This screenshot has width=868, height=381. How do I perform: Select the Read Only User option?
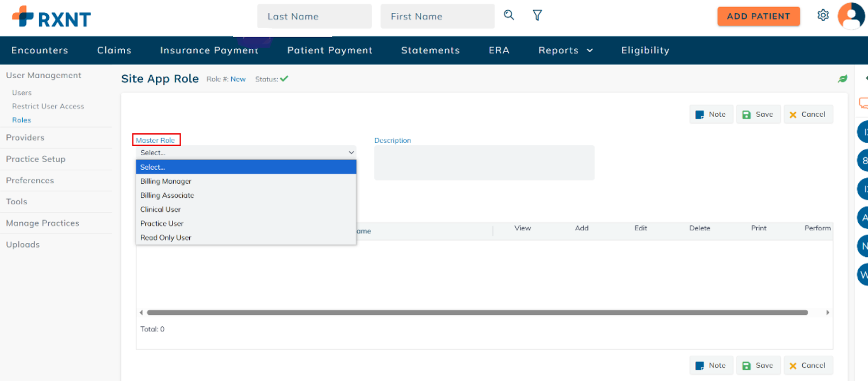pos(166,238)
